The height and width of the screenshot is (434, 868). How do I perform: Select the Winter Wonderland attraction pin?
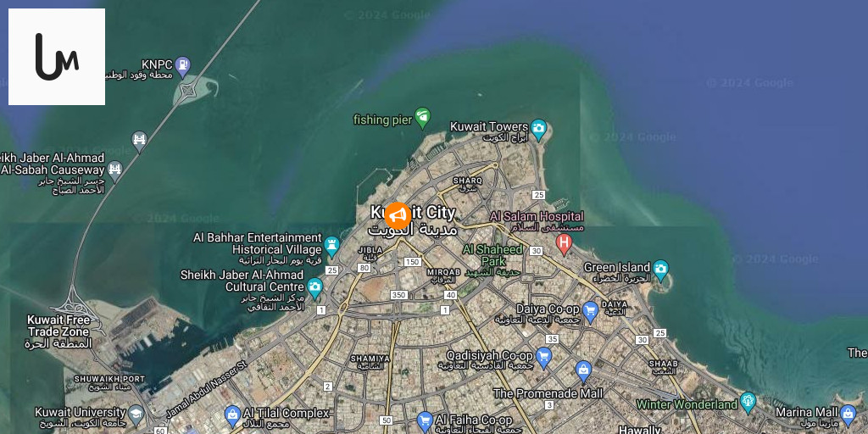click(x=748, y=403)
